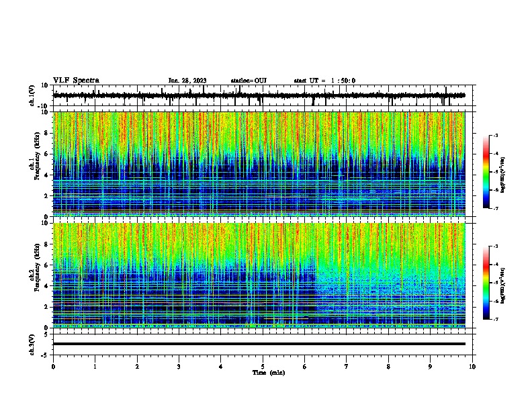The height and width of the screenshot is (411, 532).
Task: Click the "VLF Spectra" plot title
Action: [76, 81]
